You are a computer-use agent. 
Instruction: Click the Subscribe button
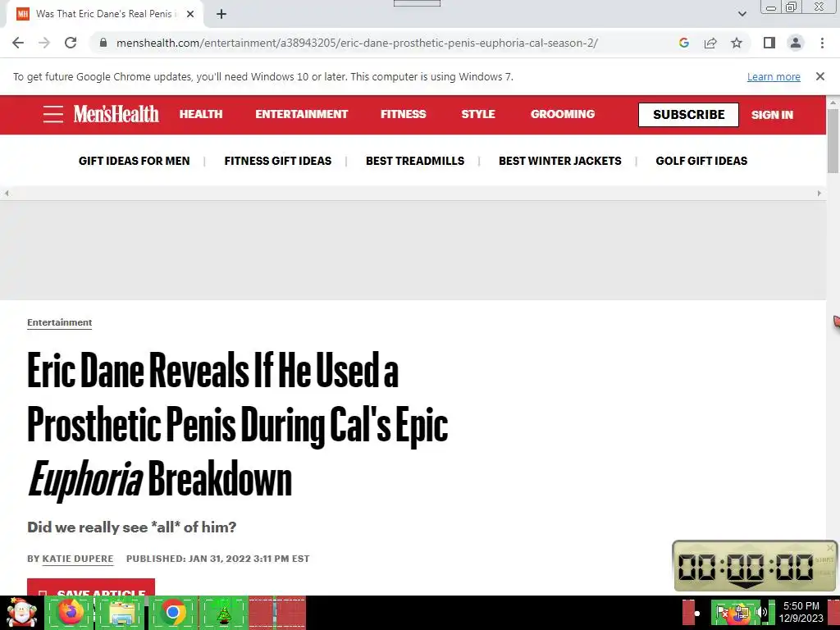coord(688,115)
